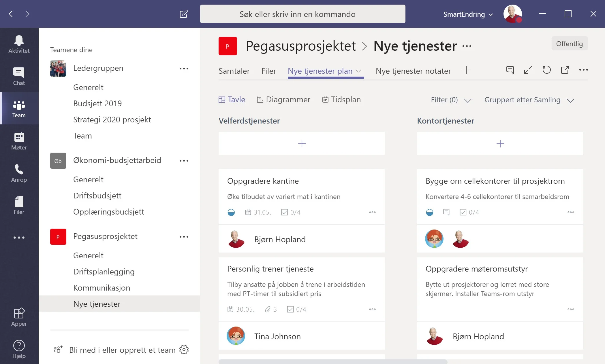Open more options on Personlig trener tjeneste card

(372, 309)
